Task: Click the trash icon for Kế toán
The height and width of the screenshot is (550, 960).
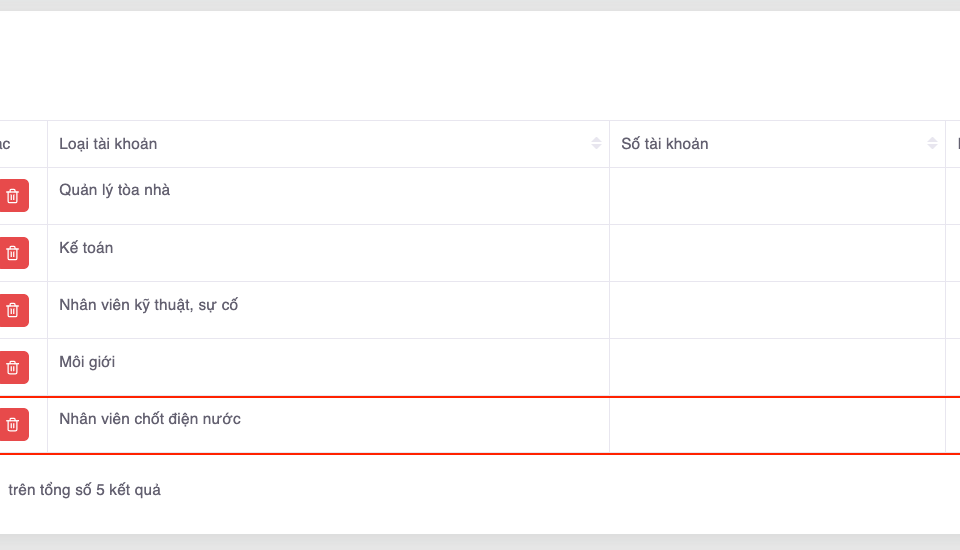Action: pos(13,253)
